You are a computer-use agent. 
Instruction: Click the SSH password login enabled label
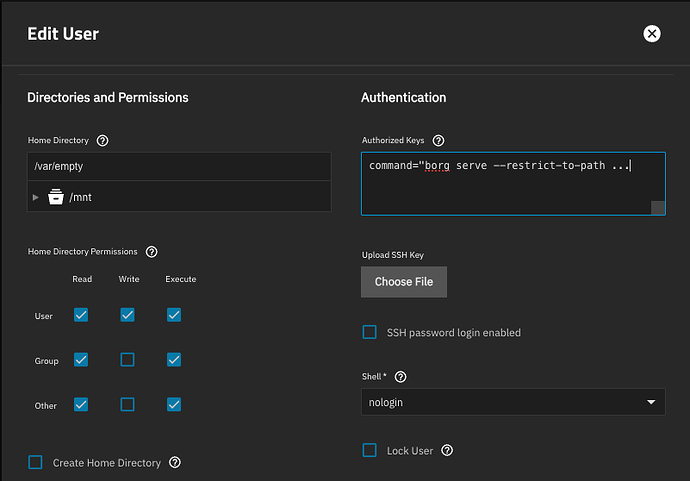click(454, 333)
